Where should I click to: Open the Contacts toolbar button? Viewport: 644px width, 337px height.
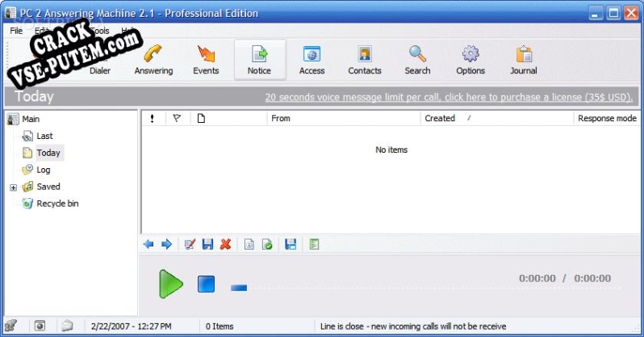click(365, 60)
